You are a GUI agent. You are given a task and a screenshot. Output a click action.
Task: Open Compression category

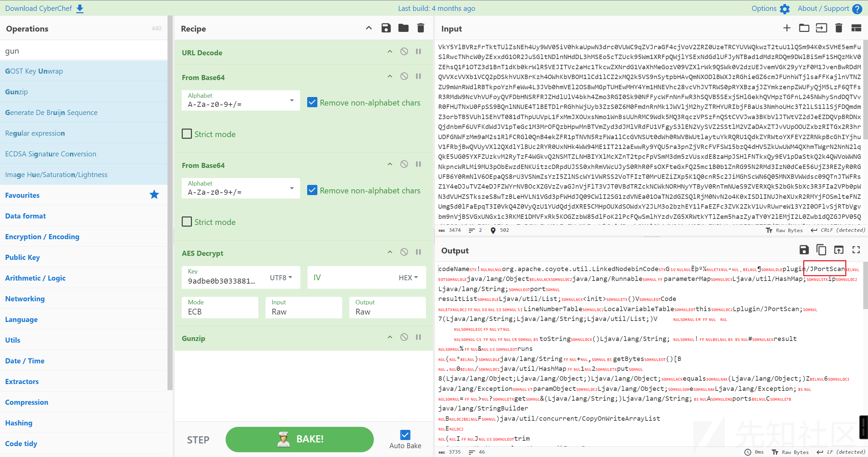tap(84, 402)
